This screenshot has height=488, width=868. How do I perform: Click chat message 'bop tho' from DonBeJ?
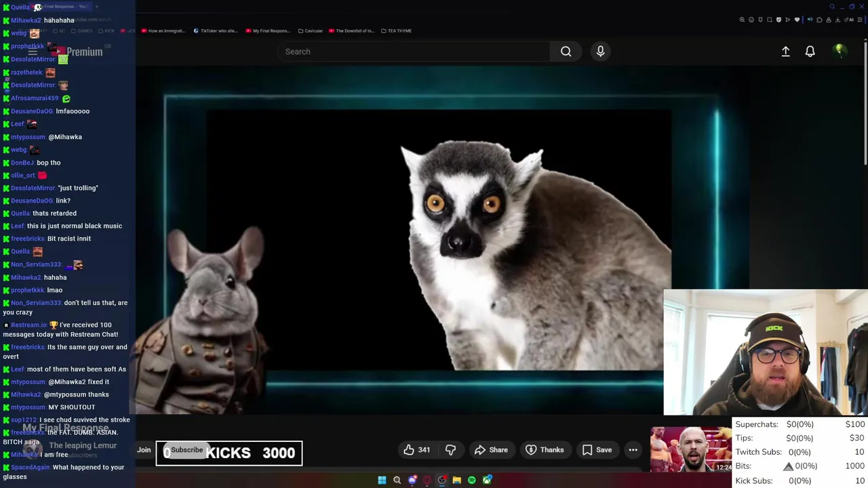[49, 163]
